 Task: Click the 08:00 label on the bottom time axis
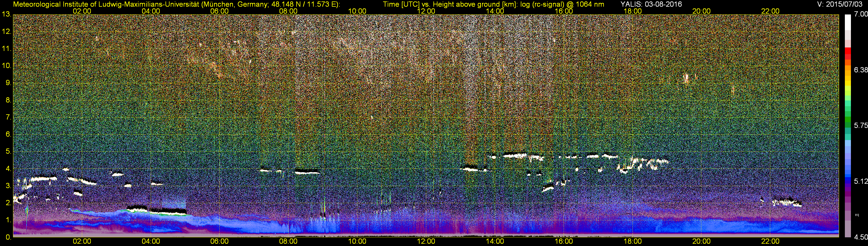(288, 242)
